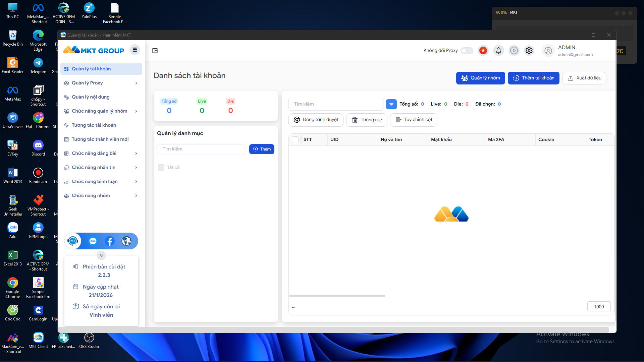644x362 pixels.
Task: Click Thêm category button
Action: pos(262,149)
